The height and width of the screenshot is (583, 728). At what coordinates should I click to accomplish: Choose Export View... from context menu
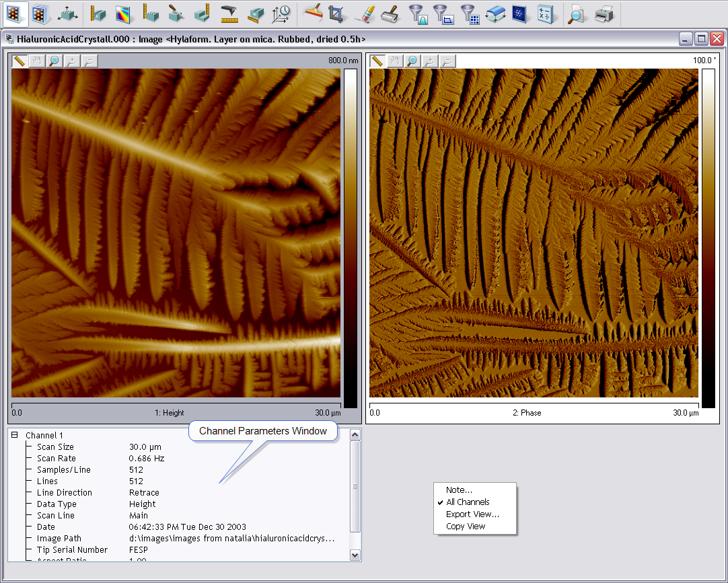[472, 514]
